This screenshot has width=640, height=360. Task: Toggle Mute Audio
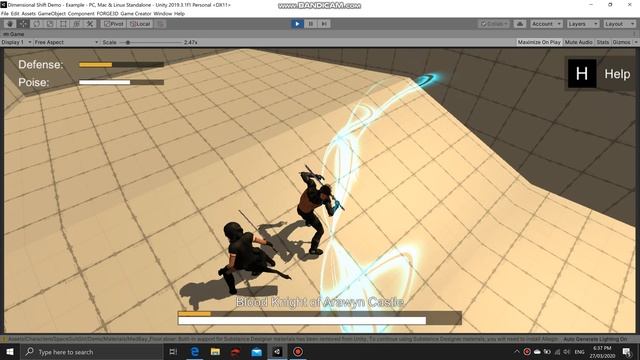pyautogui.click(x=579, y=42)
